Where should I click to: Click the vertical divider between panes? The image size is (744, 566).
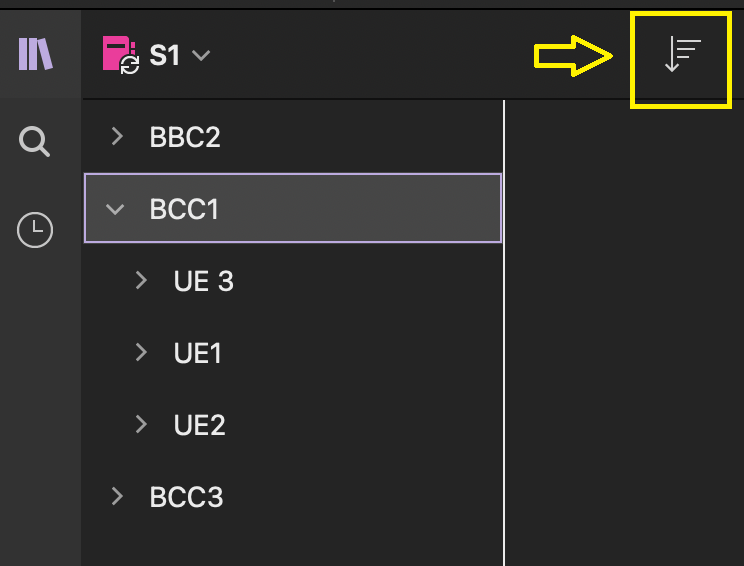coord(504,333)
